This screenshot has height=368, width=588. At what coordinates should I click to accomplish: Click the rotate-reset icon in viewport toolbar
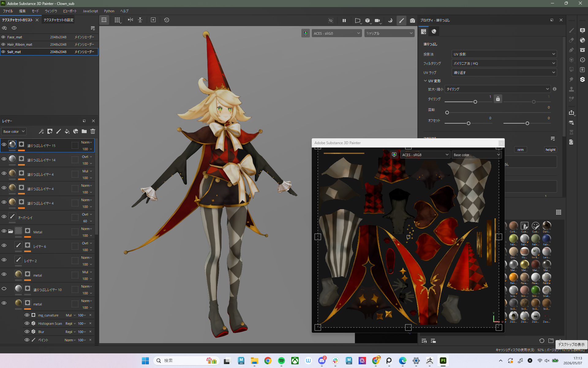point(167,20)
